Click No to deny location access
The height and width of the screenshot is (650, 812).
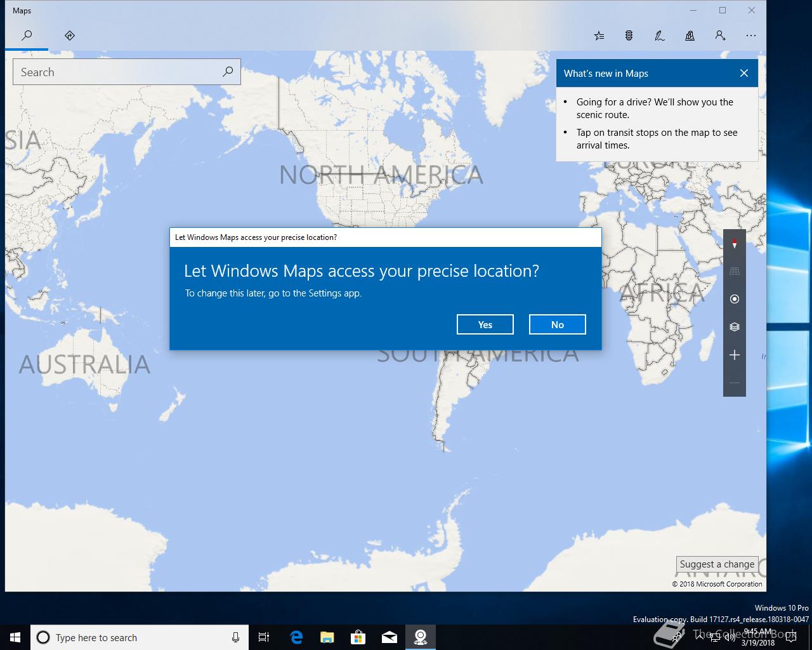558,324
